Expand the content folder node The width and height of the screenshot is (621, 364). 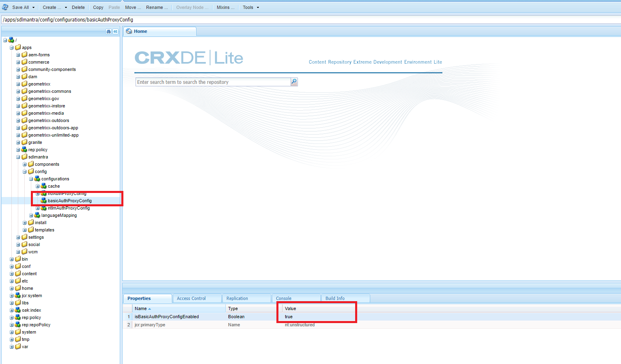pos(12,274)
